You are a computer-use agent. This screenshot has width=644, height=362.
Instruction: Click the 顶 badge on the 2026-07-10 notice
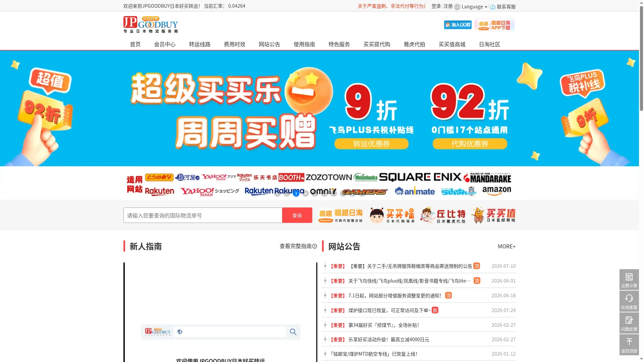(x=477, y=266)
